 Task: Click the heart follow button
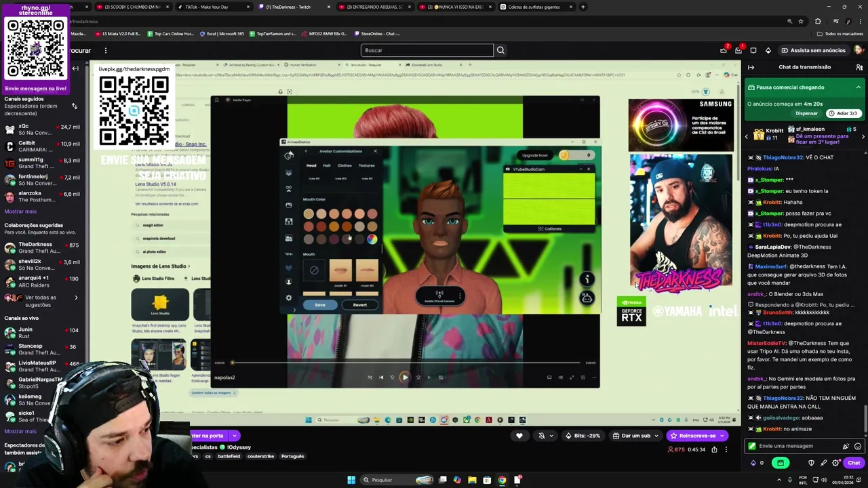pyautogui.click(x=519, y=436)
